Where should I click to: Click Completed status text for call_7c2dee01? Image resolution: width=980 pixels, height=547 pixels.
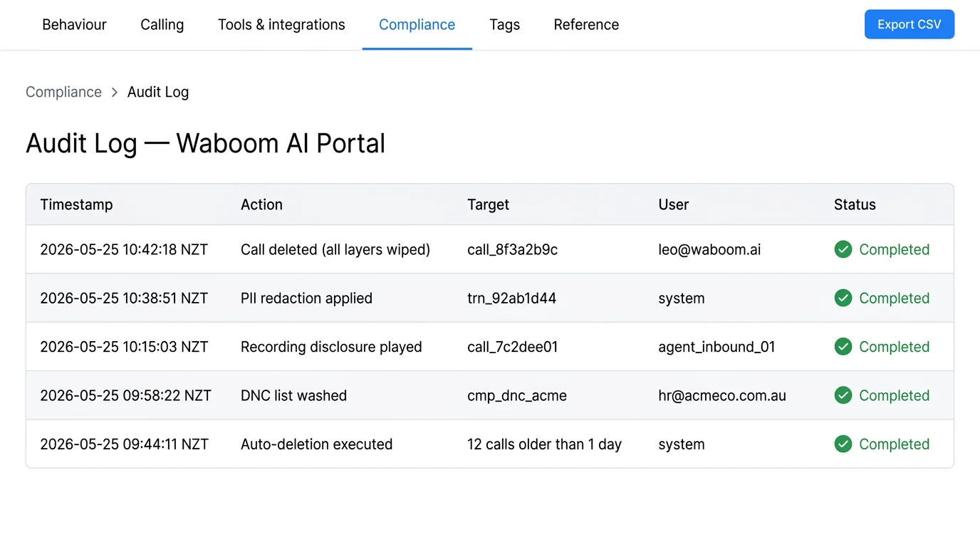[894, 347]
